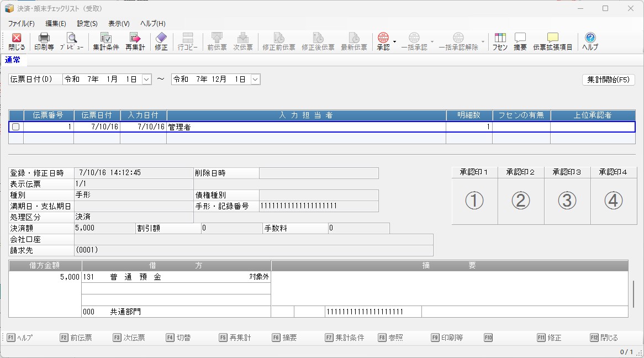Viewport: 644px width, 358px height.
Task: Check the checkbox for voucher row 1
Action: pos(16,127)
